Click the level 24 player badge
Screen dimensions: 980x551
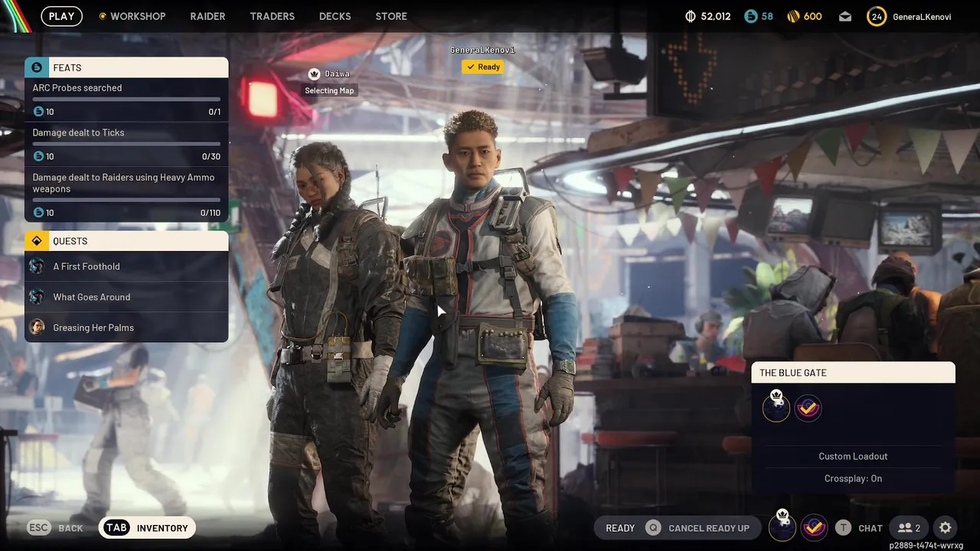[x=877, y=16]
